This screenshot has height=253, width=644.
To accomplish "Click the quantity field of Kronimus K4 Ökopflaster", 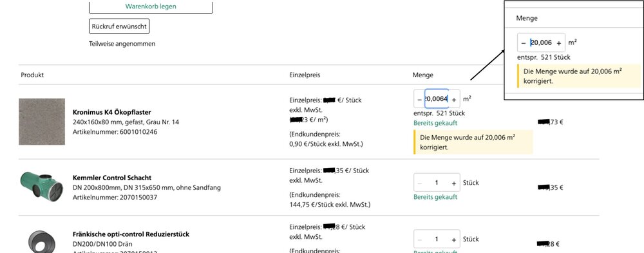I will [437, 99].
